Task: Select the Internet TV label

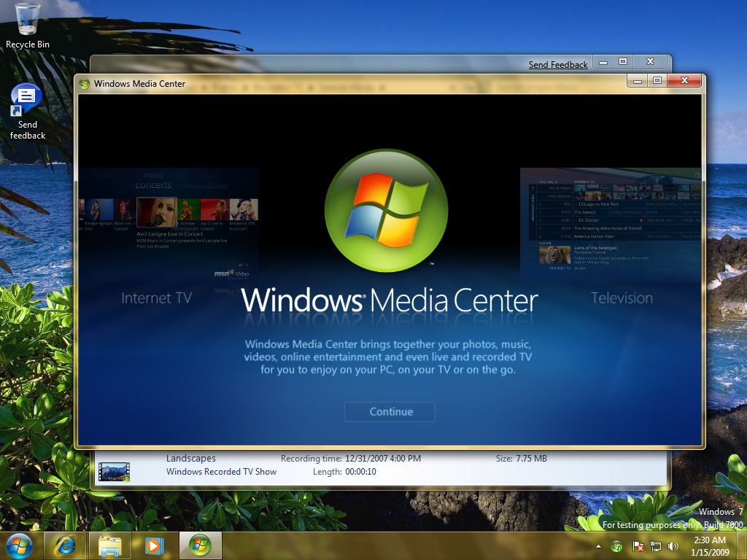Action: click(x=156, y=298)
